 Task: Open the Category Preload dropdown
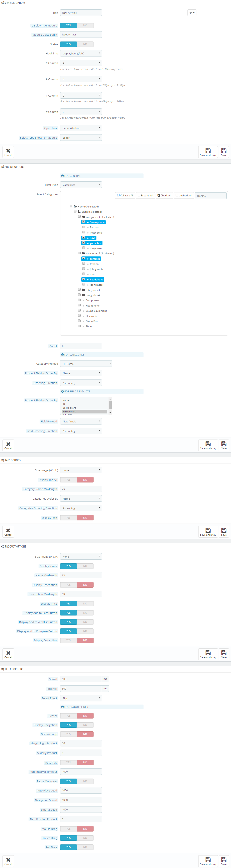tap(86, 364)
